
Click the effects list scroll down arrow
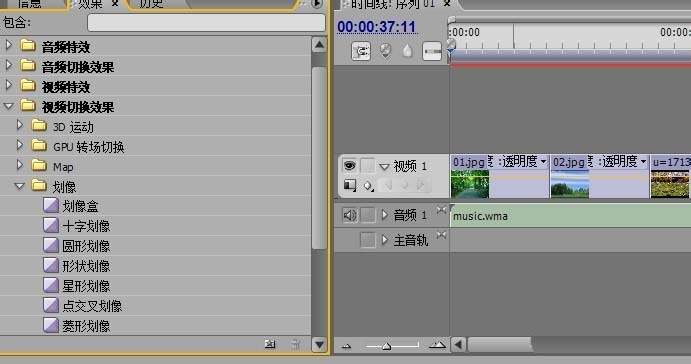tap(319, 344)
